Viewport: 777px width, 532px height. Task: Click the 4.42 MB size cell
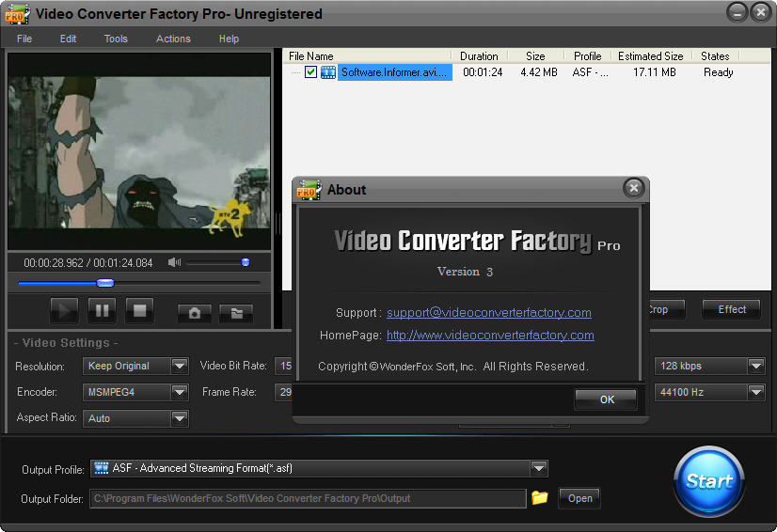point(539,72)
